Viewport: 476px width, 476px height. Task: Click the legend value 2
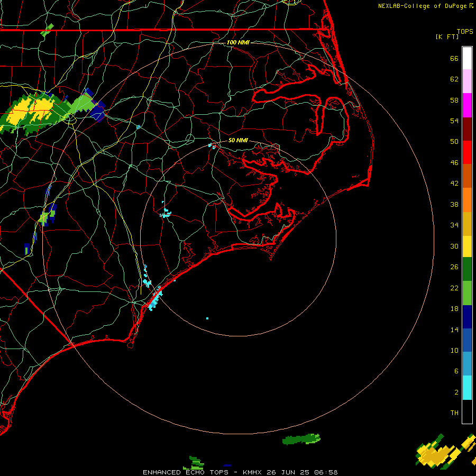pyautogui.click(x=456, y=392)
